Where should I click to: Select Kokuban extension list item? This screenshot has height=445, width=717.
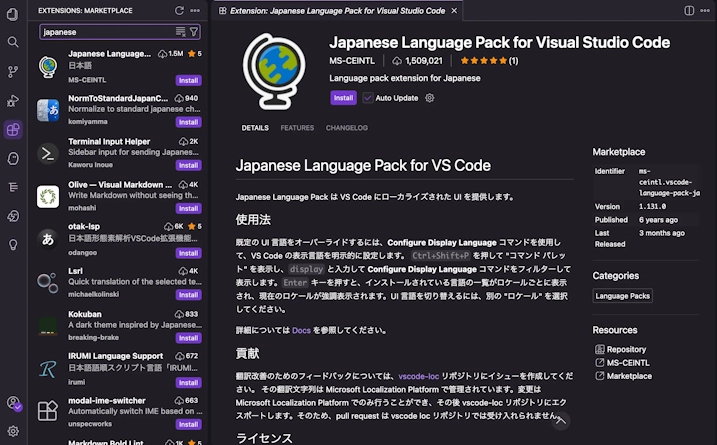119,326
